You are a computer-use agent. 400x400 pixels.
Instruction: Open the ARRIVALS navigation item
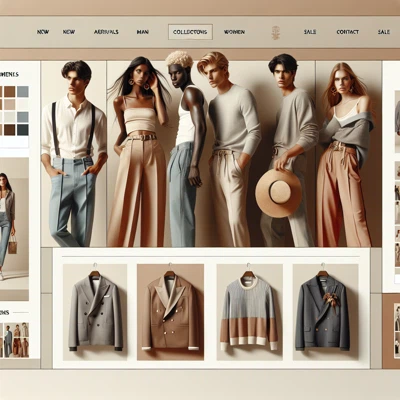click(x=106, y=32)
